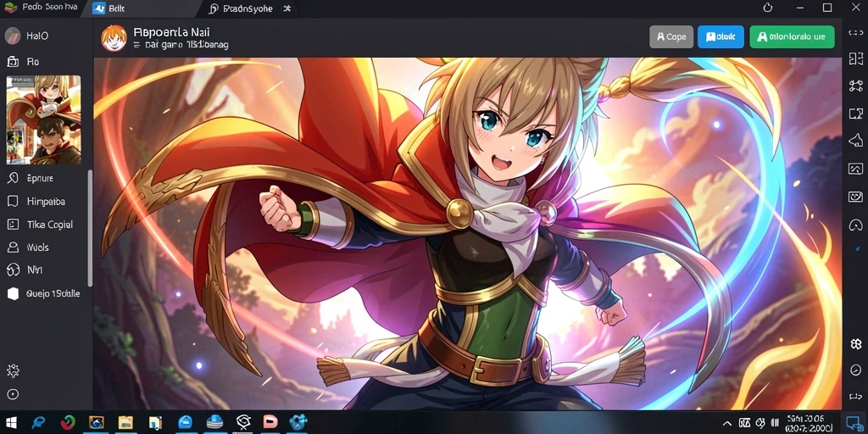Click the game title 'Apoenla Nail'
The width and height of the screenshot is (868, 434).
(x=171, y=32)
